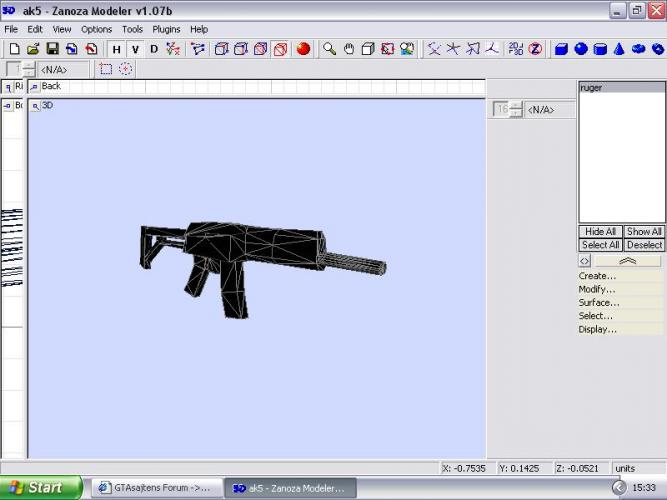This screenshot has width=667, height=500.
Task: Create a cylinder primitive from toolbar
Action: pyautogui.click(x=600, y=49)
